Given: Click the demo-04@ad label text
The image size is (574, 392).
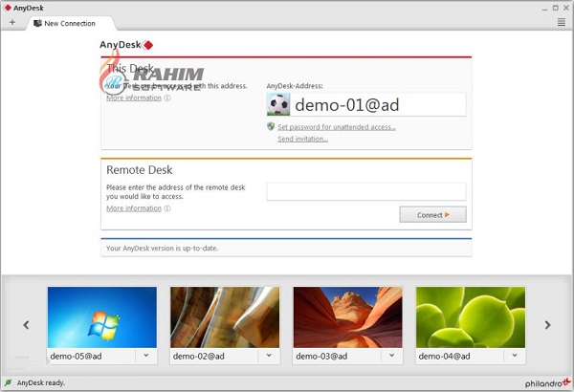Looking at the screenshot, I should 445,356.
